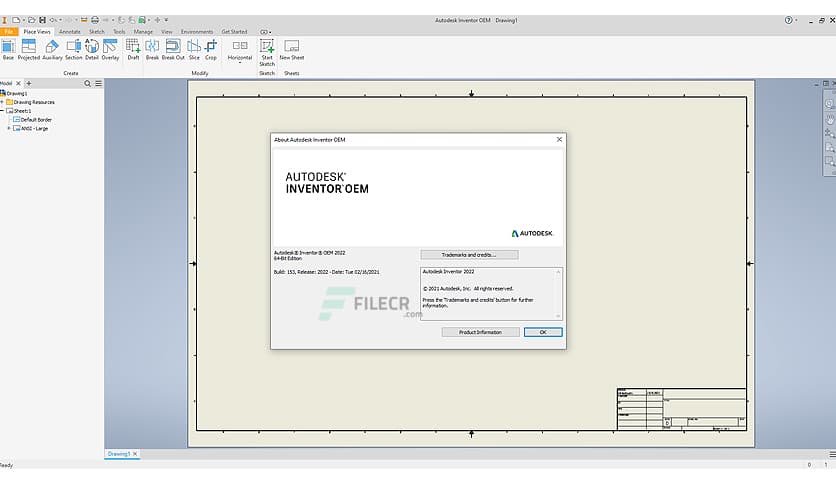Click the About dialog text scrollbar
Viewport: 836px width, 484px height.
(x=558, y=294)
